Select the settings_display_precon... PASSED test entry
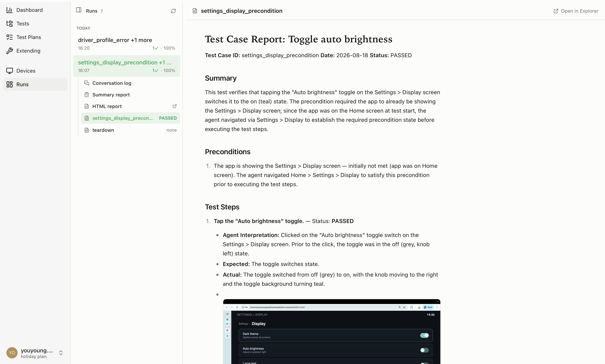 coord(130,118)
